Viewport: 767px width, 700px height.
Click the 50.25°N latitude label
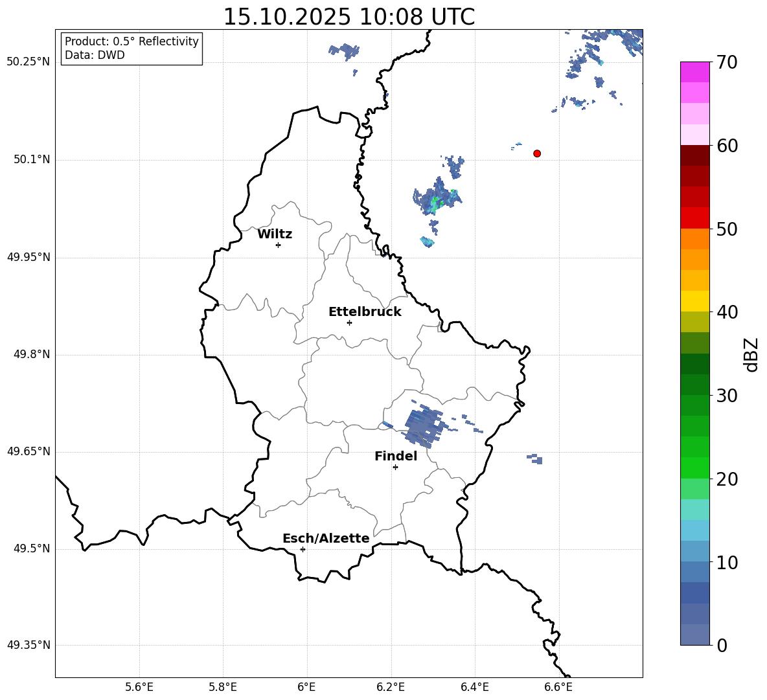pyautogui.click(x=29, y=62)
